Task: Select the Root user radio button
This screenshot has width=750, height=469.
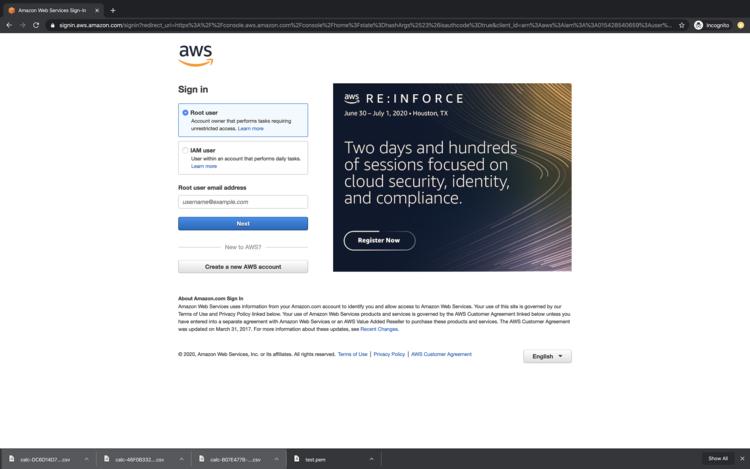Action: pos(185,113)
